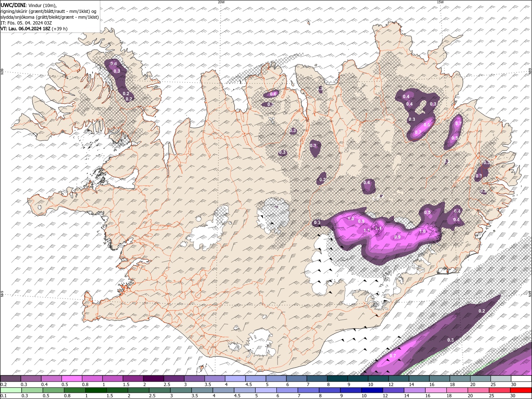
Task: Choose the grey-green 3 rain-scale swatch
Action: pyautogui.click(x=181, y=390)
